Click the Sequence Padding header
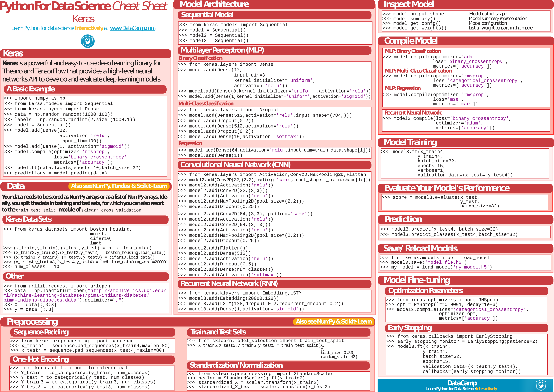Viewport: 554px width, 392px height. tap(41, 332)
